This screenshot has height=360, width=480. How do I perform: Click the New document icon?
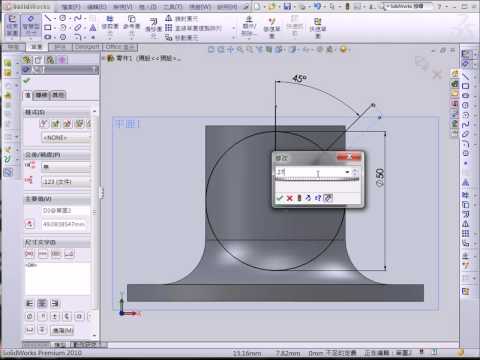click(x=257, y=6)
